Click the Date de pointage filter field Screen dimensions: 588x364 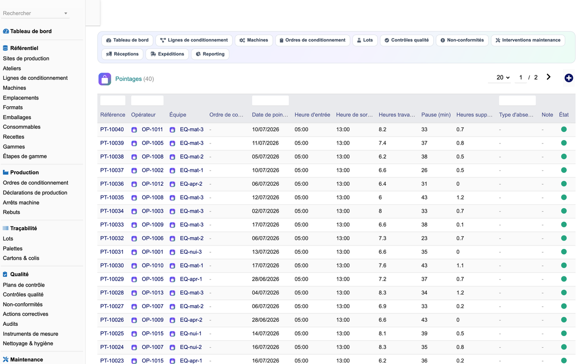270,100
